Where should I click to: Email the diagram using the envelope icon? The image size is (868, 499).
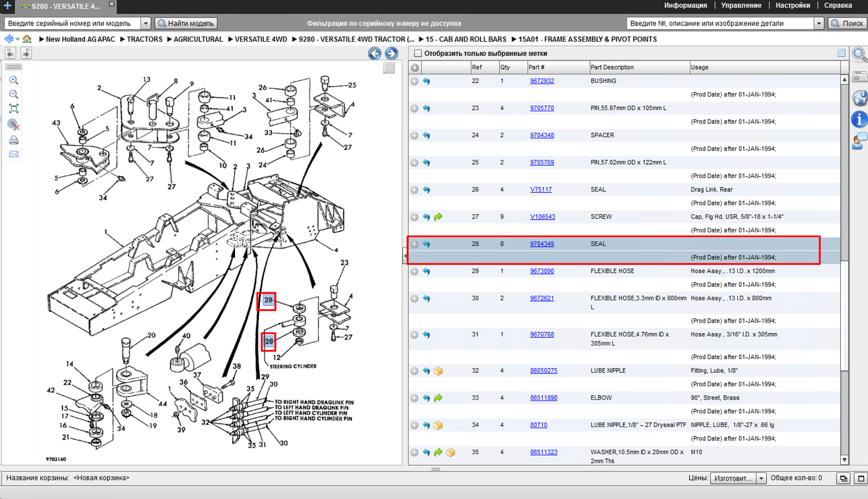click(14, 154)
